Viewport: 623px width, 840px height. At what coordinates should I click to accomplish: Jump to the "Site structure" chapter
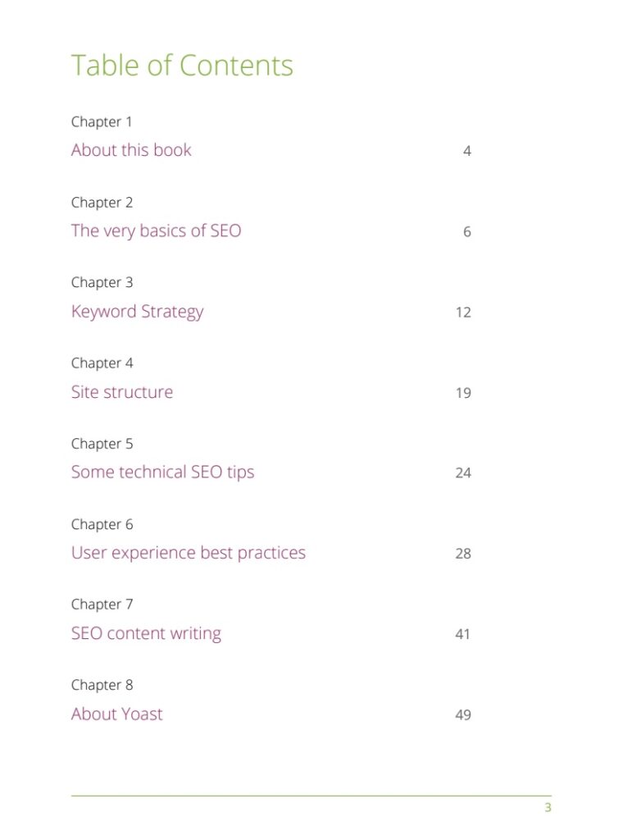122,392
